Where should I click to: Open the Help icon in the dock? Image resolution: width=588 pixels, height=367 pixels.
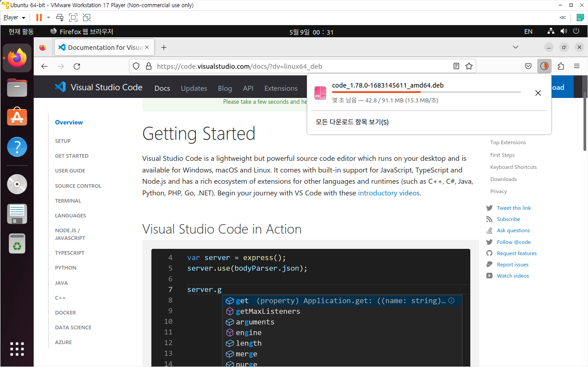[x=17, y=147]
